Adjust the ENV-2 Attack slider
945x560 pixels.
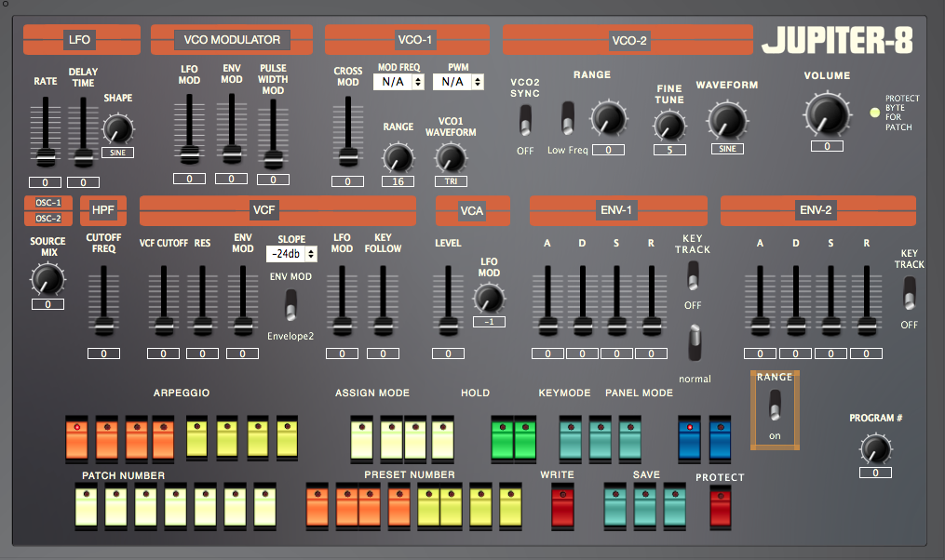tap(760, 326)
